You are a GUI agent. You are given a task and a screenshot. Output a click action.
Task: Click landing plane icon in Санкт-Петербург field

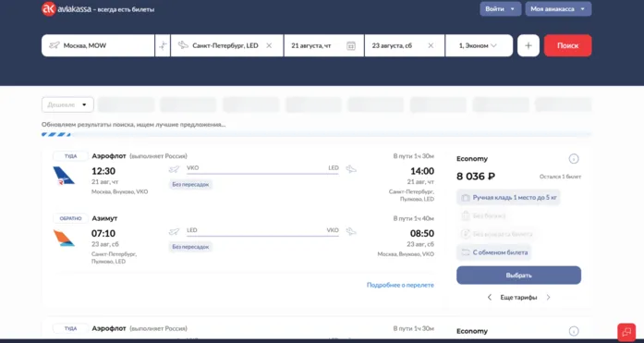coord(183,45)
